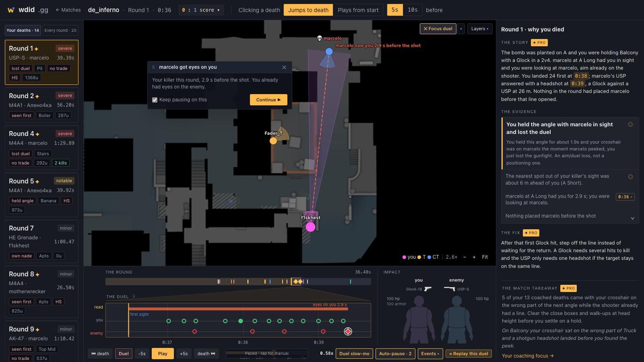The height and width of the screenshot is (362, 644).
Task: Click the PRO badge beside The Story
Action: [x=539, y=43]
